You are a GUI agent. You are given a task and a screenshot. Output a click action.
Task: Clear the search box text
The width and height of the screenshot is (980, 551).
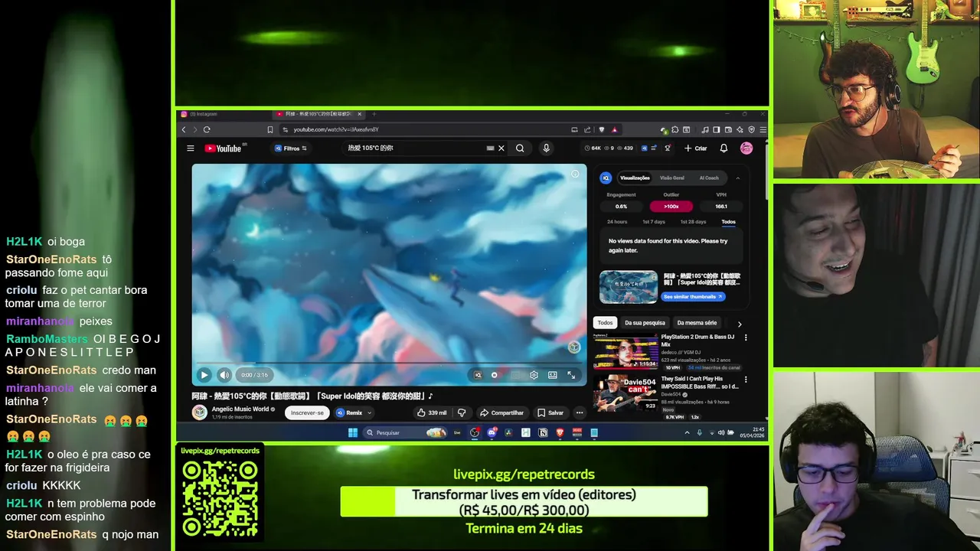click(x=501, y=148)
